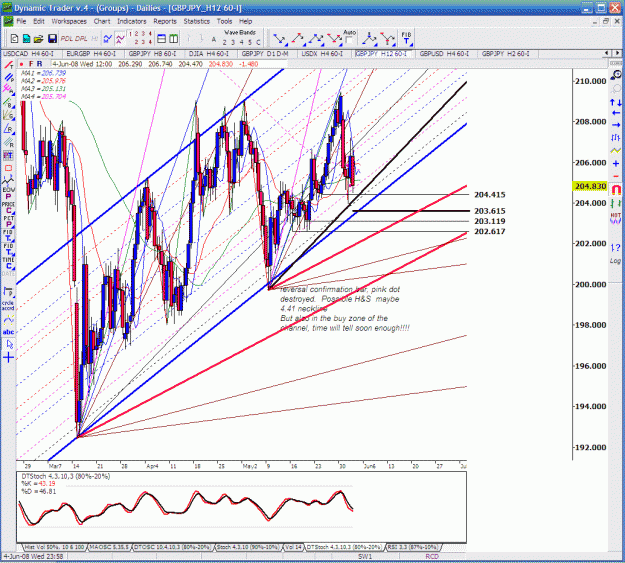
Task: Open first swing projection tool dropdown
Action: click(x=279, y=39)
